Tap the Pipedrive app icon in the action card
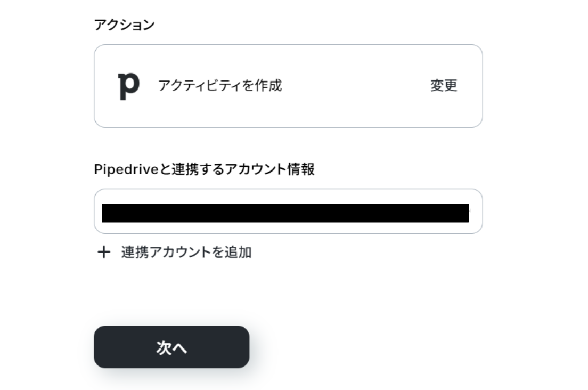This screenshot has height=390, width=588. pos(128,86)
